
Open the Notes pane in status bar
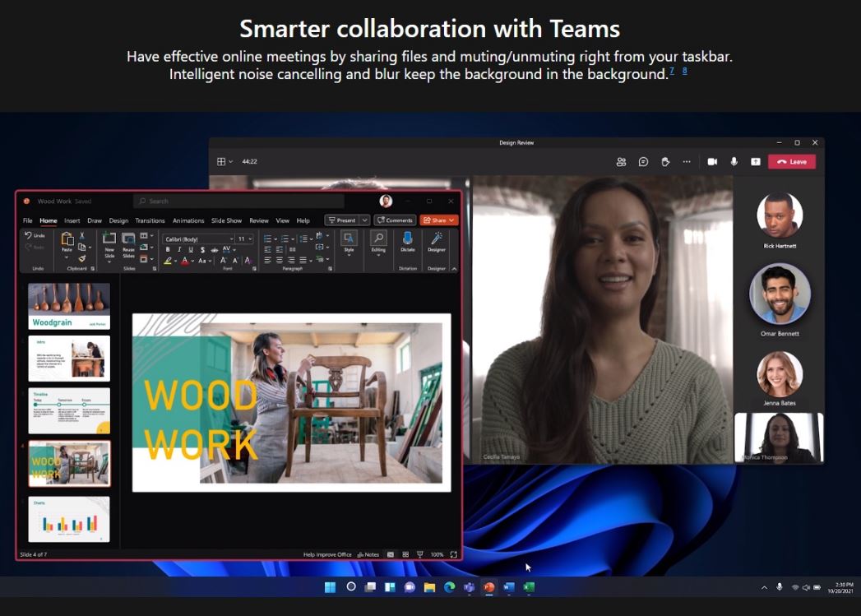coord(368,554)
